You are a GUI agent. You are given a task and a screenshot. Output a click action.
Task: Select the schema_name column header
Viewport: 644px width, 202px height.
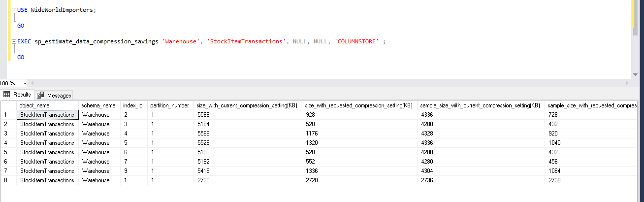98,105
